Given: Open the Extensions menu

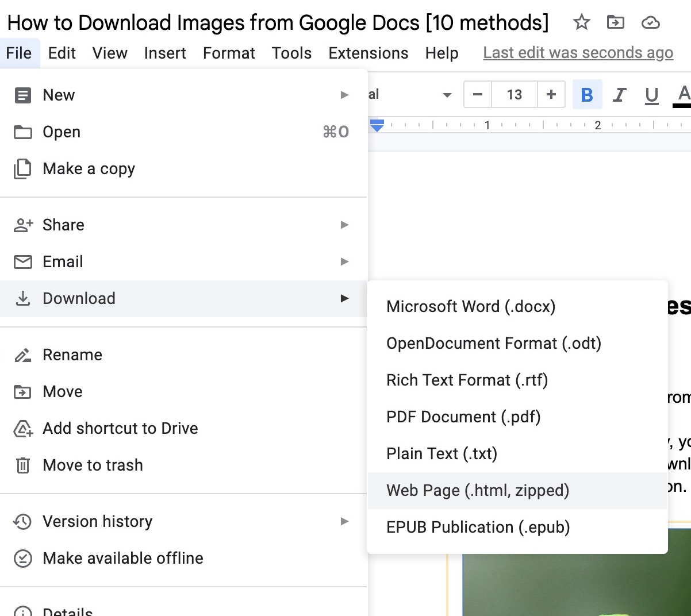Looking at the screenshot, I should tap(368, 52).
